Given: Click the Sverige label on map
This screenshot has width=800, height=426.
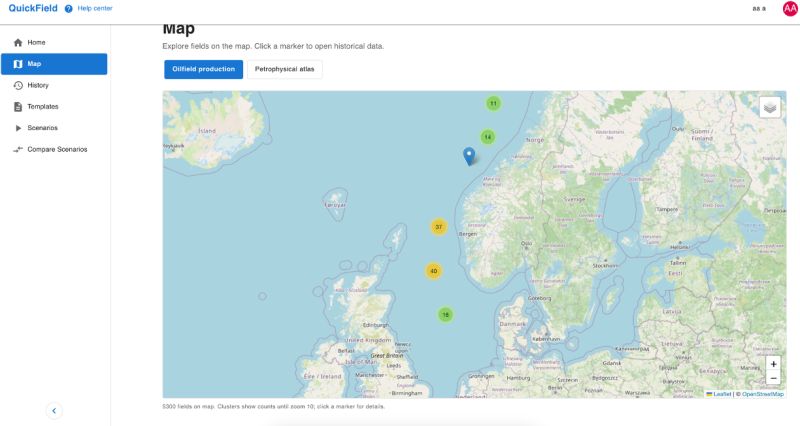Looking at the screenshot, I should pyautogui.click(x=574, y=199).
